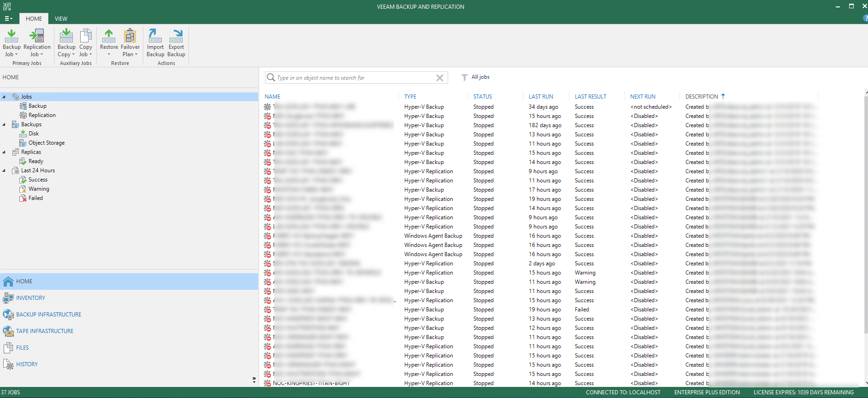
Task: Go to Backup Infrastructure view
Action: (x=48, y=315)
